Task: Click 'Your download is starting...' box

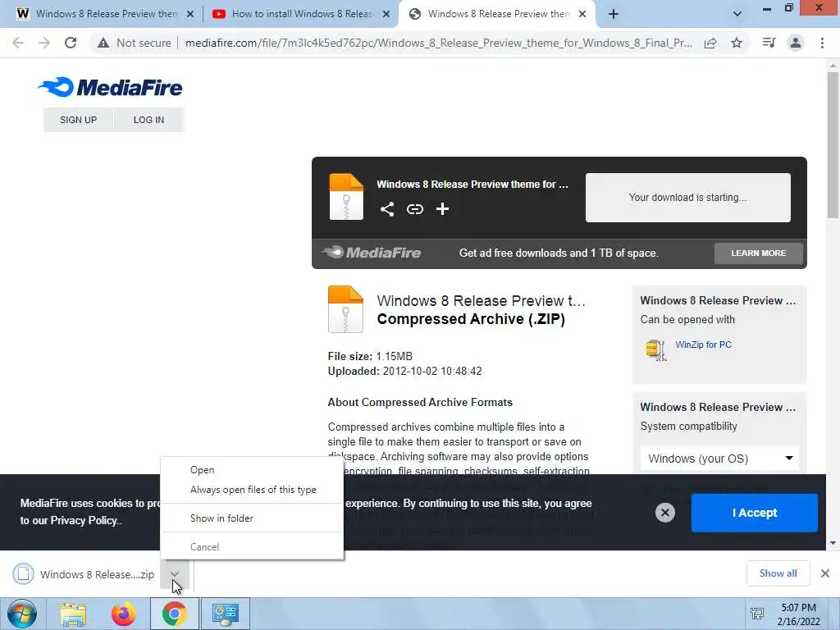Action: pos(688,197)
